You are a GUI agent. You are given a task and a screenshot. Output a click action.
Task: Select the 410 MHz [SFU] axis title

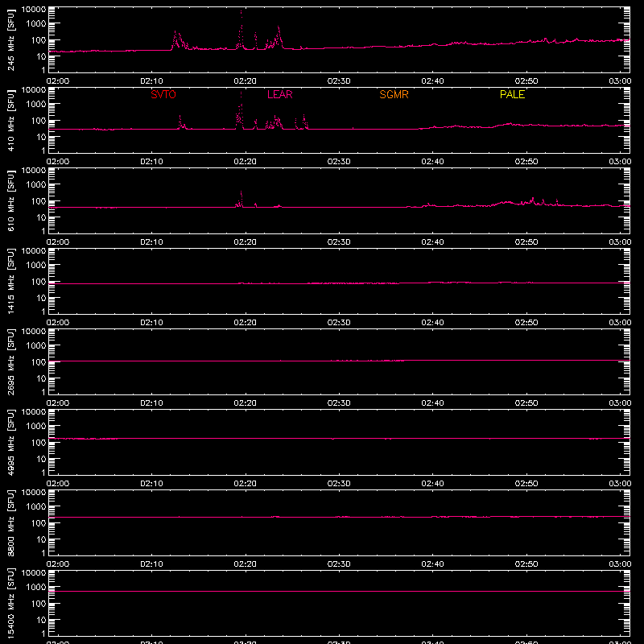(10, 120)
